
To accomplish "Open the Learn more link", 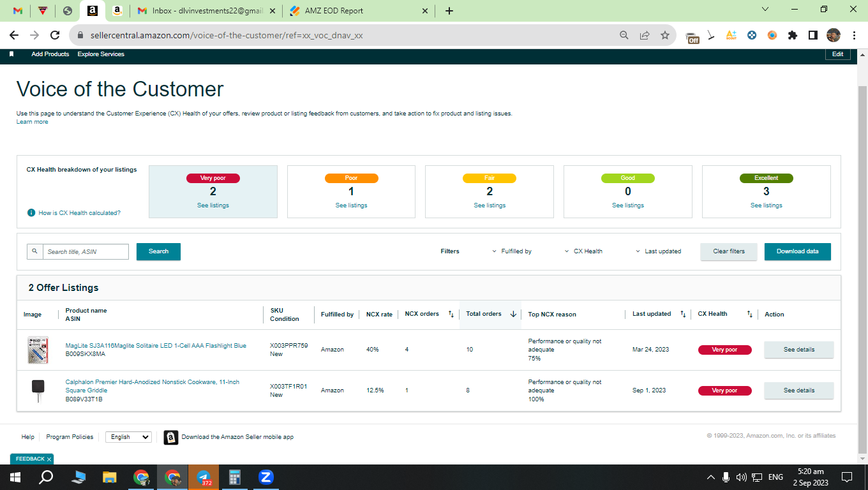I will tap(32, 122).
